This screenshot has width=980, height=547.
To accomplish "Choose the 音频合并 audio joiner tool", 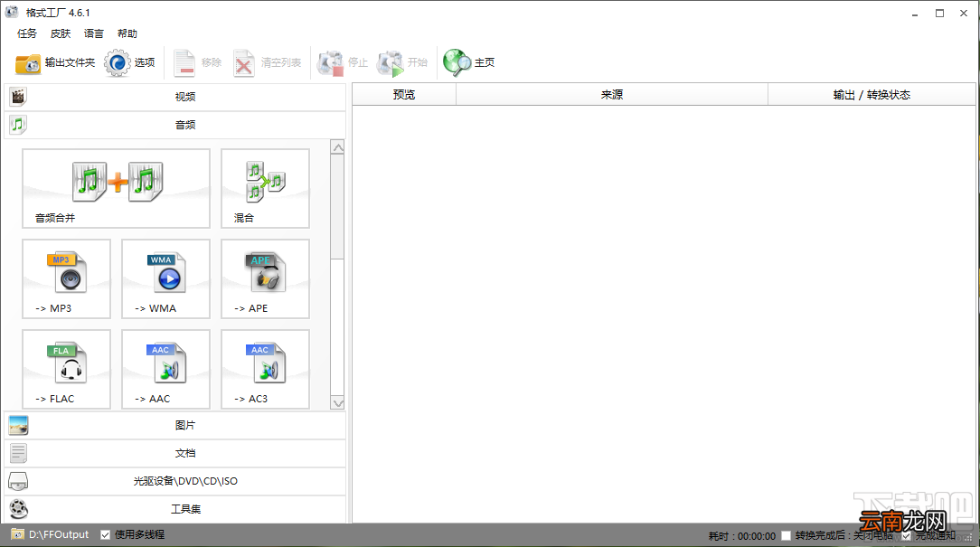I will [x=117, y=188].
